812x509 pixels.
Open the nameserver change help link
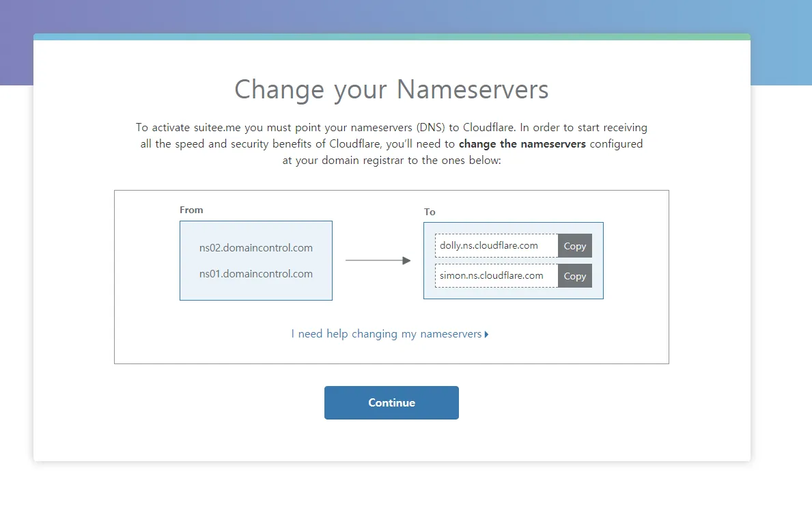coord(387,334)
